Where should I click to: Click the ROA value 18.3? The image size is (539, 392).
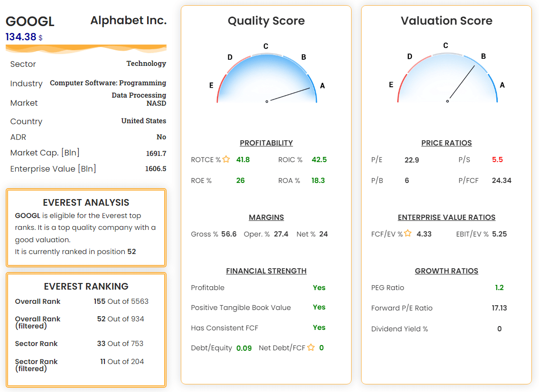point(318,181)
